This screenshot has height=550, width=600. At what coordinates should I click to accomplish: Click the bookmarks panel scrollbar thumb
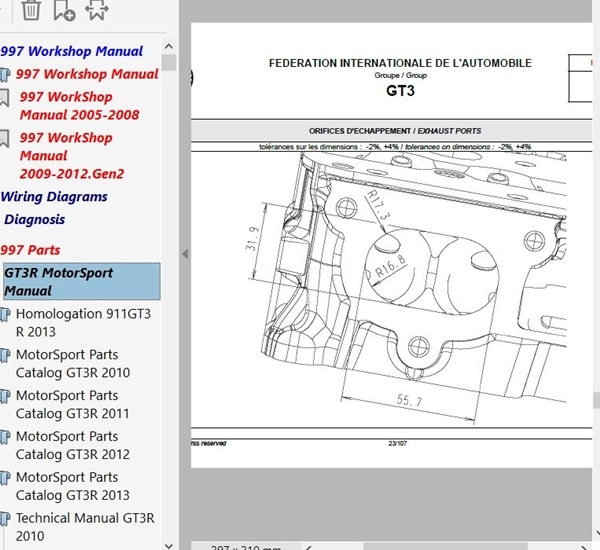(x=168, y=63)
